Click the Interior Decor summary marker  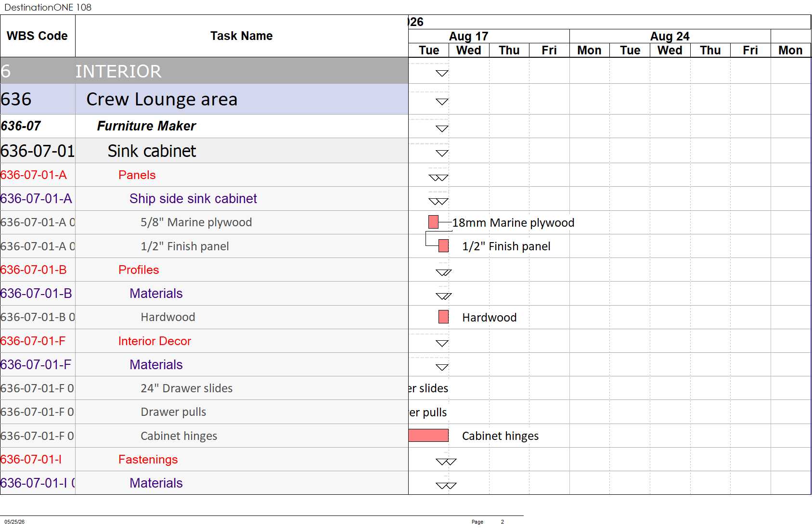(442, 343)
